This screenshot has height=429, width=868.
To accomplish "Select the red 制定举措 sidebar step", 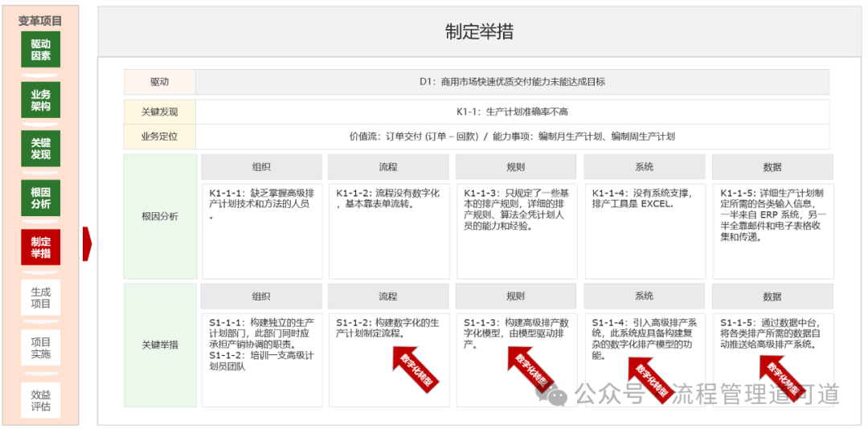I will click(41, 247).
